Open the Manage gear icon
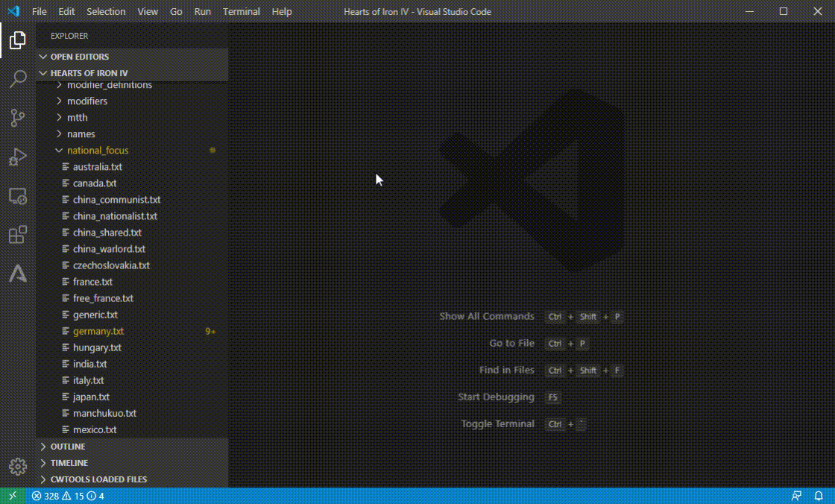Screen dimensions: 835x504 (x=18, y=467)
